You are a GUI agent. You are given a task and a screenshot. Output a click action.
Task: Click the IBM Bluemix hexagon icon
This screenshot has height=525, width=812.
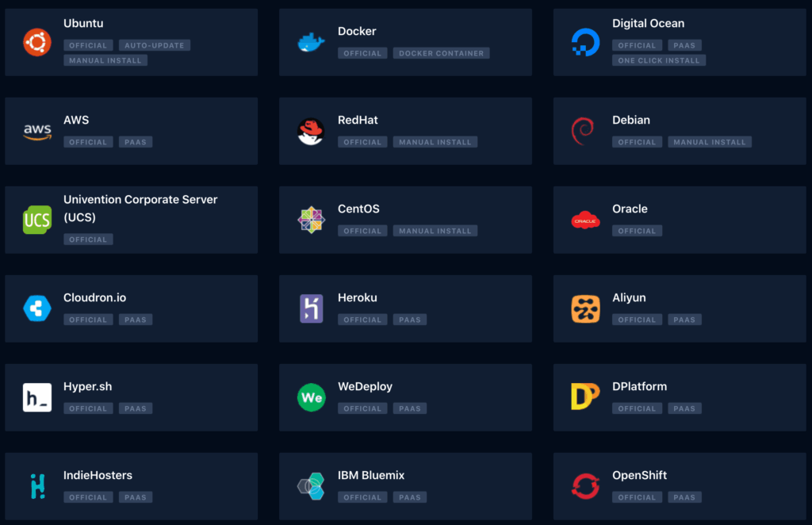click(x=311, y=486)
